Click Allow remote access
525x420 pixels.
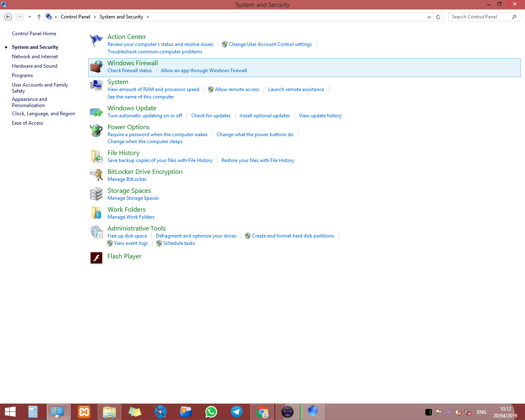237,89
